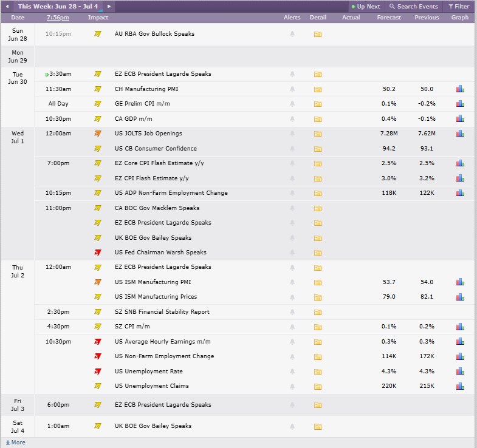Open detail folder for CH Manufacturing PMI
The width and height of the screenshot is (477, 448).
click(318, 89)
